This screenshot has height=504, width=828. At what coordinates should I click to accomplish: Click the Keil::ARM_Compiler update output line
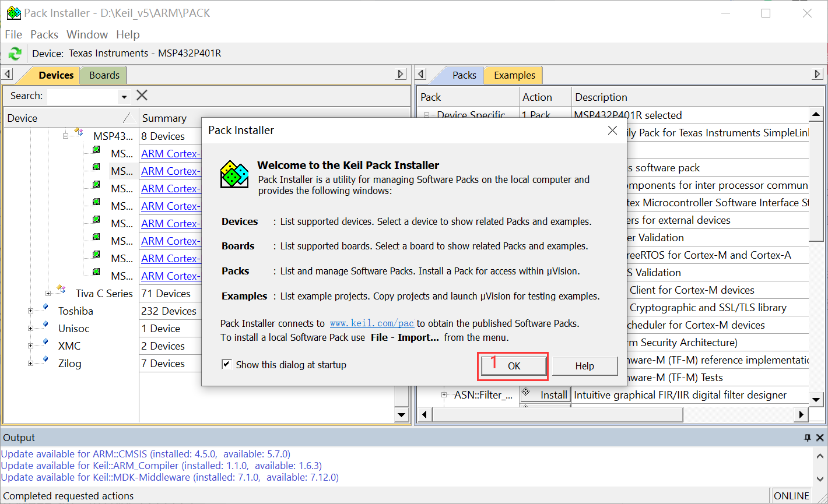[162, 466]
